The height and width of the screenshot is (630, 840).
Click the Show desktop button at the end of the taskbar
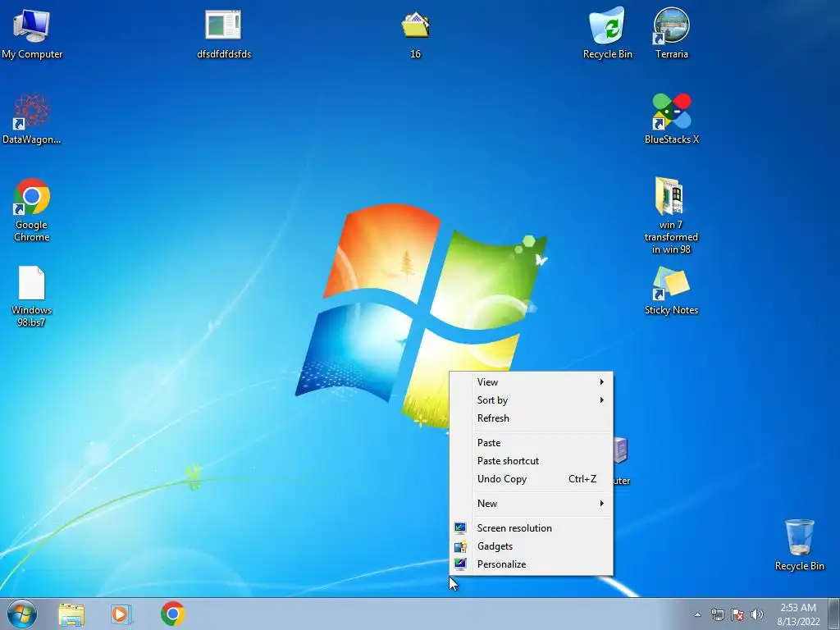pyautogui.click(x=834, y=614)
